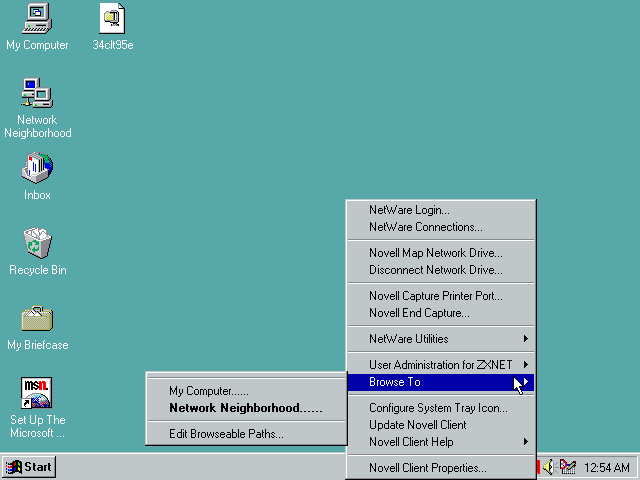Screen dimensions: 640x480
Task: Select Update Novell Client
Action: (441, 425)
